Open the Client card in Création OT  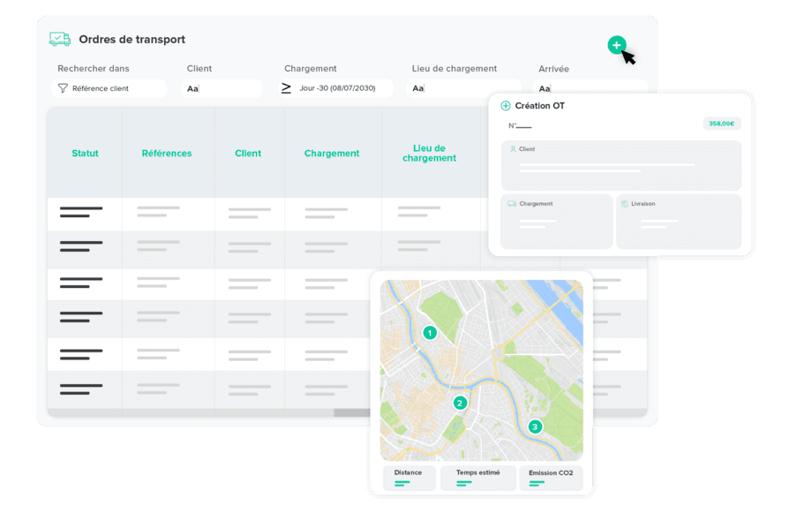pos(620,166)
